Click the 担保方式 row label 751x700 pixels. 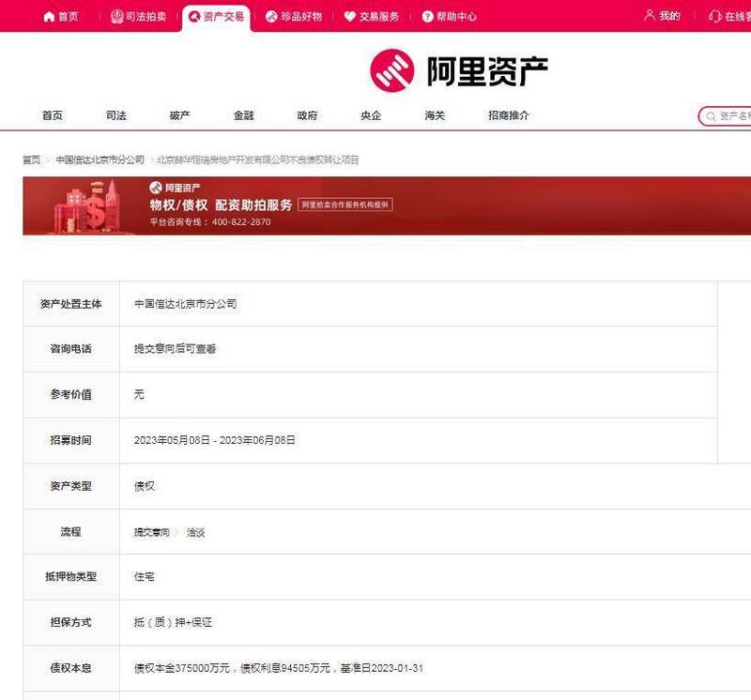point(71,622)
